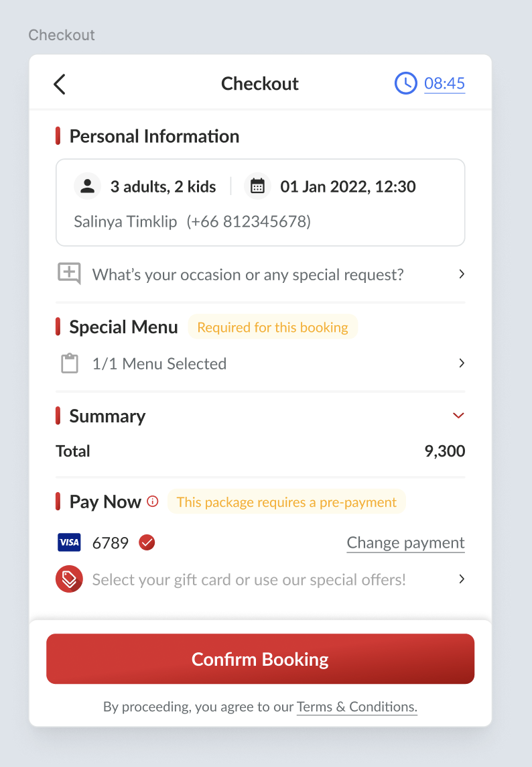
Task: Click the red gift card tag icon
Action: [x=69, y=579]
